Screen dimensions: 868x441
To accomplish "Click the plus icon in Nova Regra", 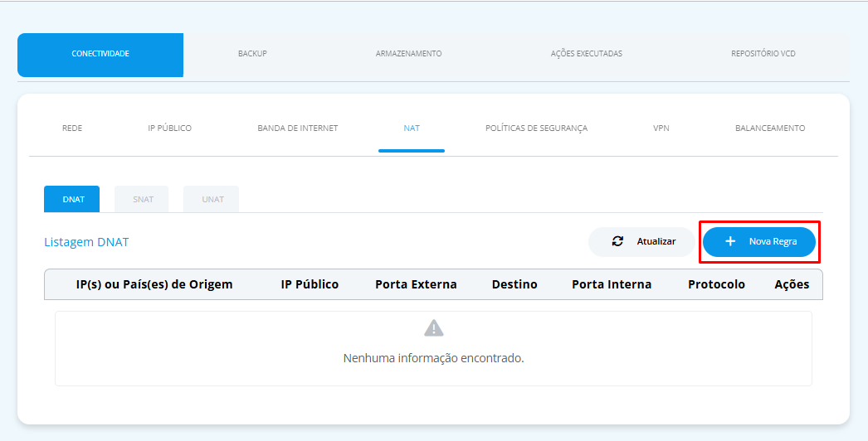I will (x=730, y=242).
